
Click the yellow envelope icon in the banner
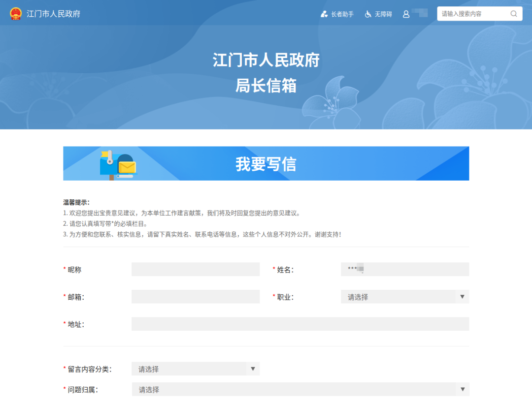pyautogui.click(x=128, y=166)
